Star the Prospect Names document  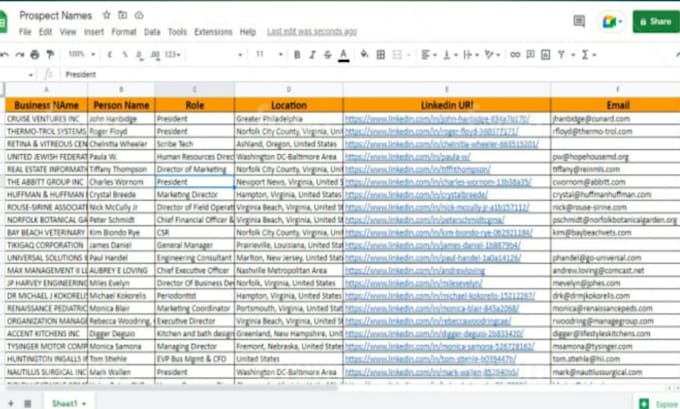(x=106, y=15)
